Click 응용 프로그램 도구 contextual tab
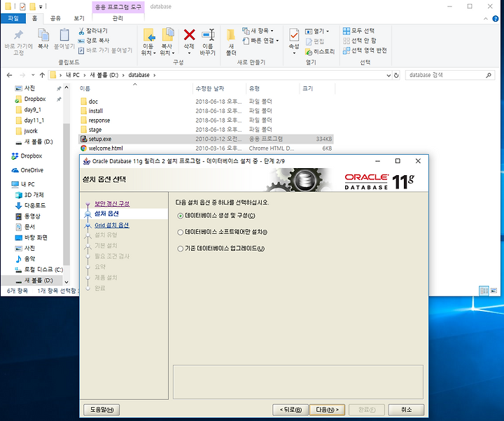The height and width of the screenshot is (421, 504). 118,7
